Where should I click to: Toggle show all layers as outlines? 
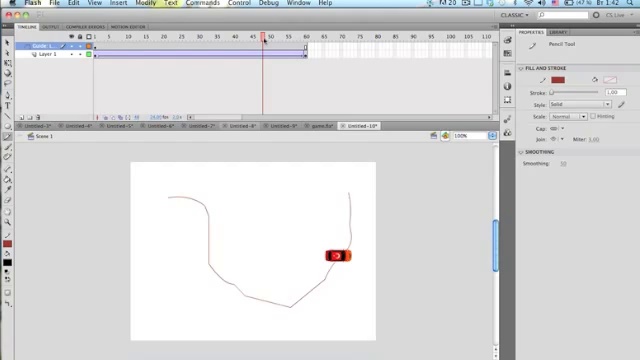click(x=89, y=37)
